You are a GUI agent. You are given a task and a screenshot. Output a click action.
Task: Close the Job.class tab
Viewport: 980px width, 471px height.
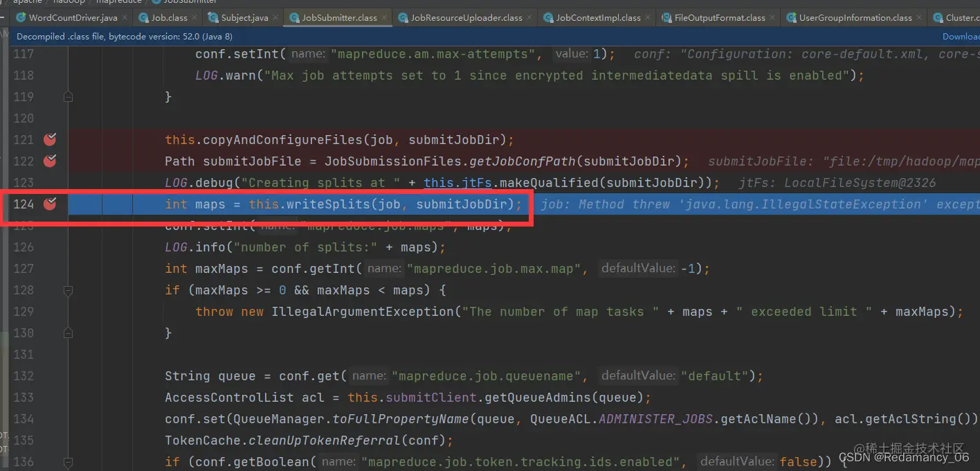point(193,18)
